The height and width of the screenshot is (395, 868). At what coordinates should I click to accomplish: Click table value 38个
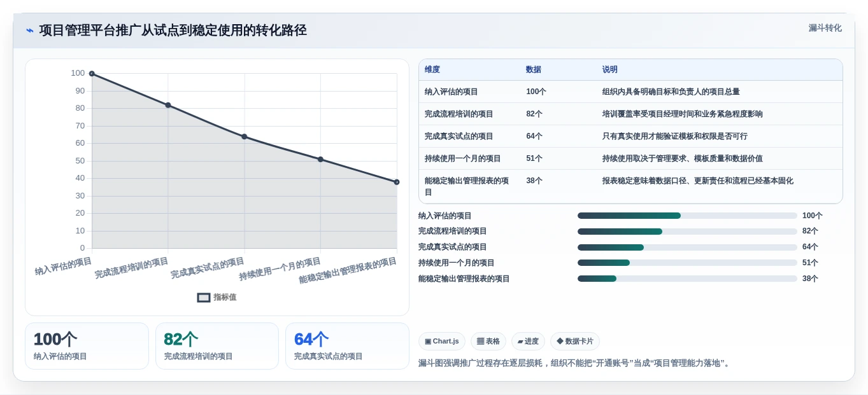pyautogui.click(x=534, y=181)
